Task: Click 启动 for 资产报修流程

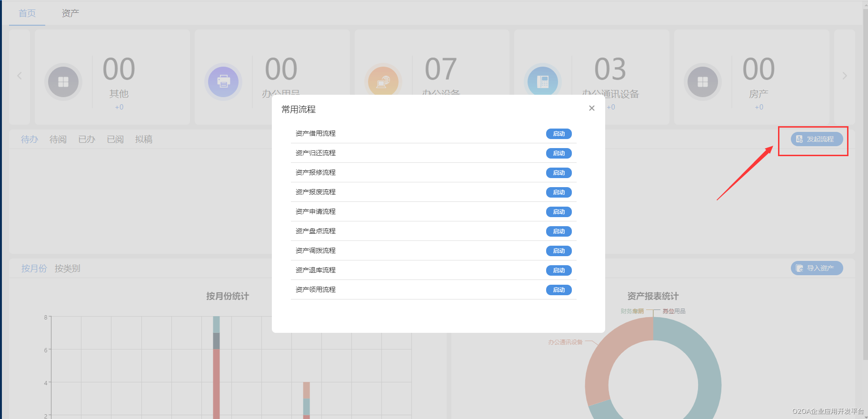Action: click(559, 173)
